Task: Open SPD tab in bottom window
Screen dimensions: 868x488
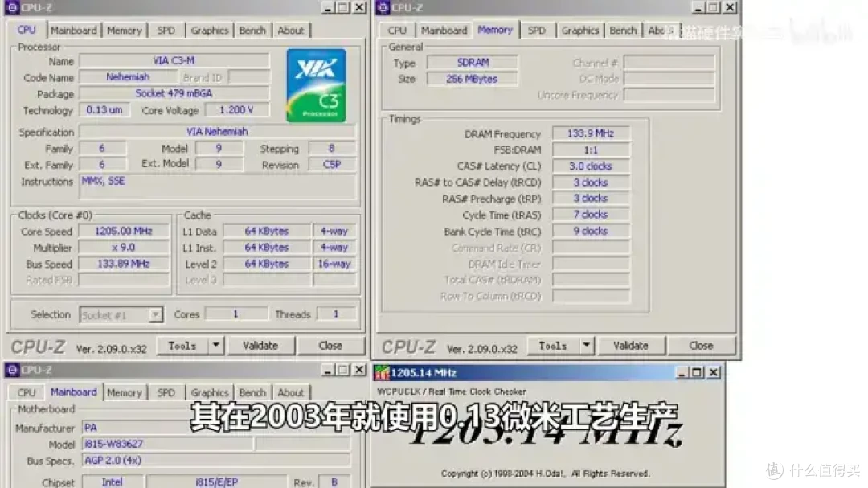Action: pos(166,392)
